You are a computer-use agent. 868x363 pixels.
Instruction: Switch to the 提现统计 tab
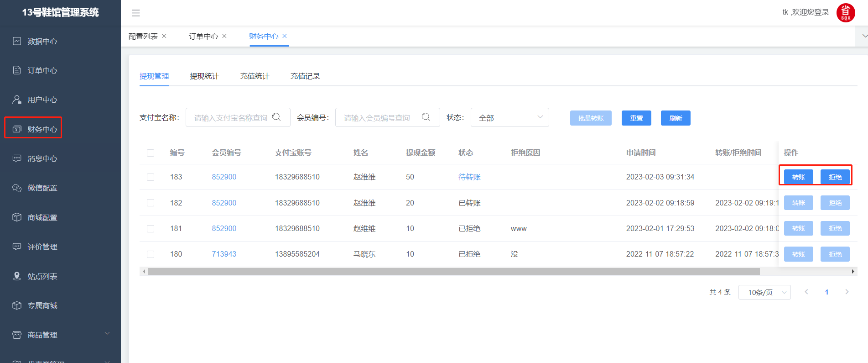tap(204, 76)
